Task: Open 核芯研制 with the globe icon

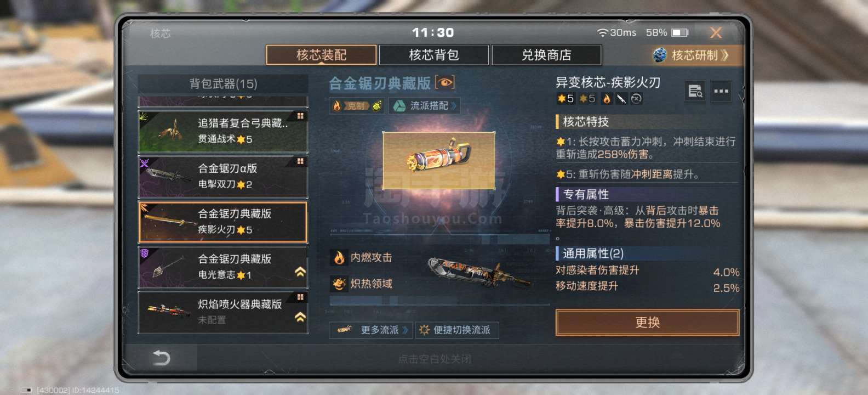Action: 691,55
